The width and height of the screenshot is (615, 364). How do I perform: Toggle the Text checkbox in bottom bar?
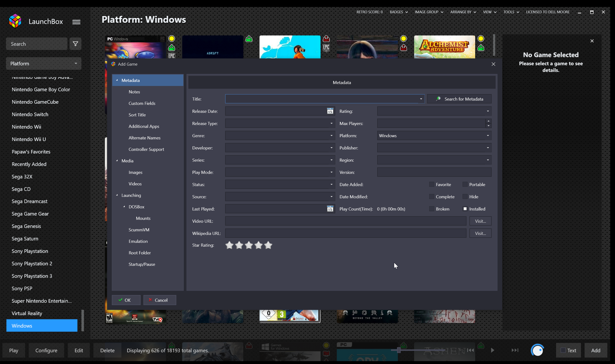coord(563,350)
